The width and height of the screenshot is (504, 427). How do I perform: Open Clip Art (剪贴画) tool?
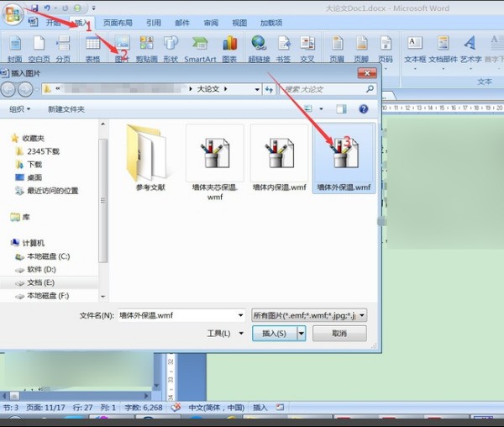point(146,50)
